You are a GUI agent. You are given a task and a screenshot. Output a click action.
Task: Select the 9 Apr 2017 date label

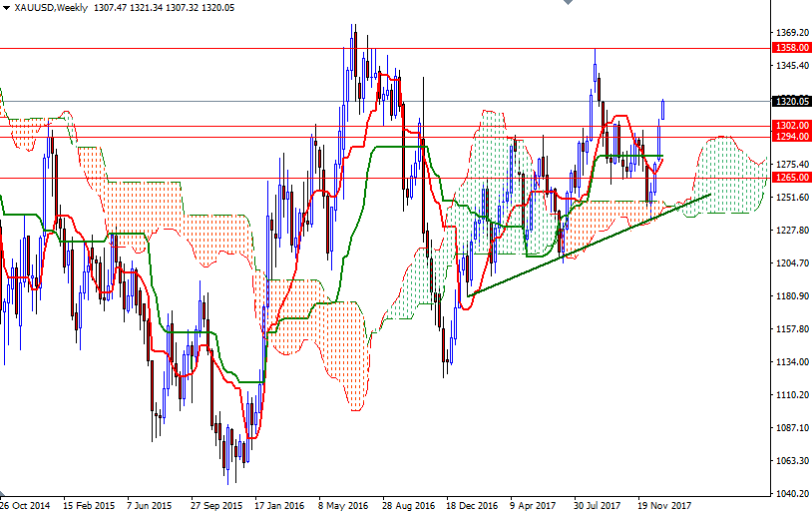tap(533, 505)
